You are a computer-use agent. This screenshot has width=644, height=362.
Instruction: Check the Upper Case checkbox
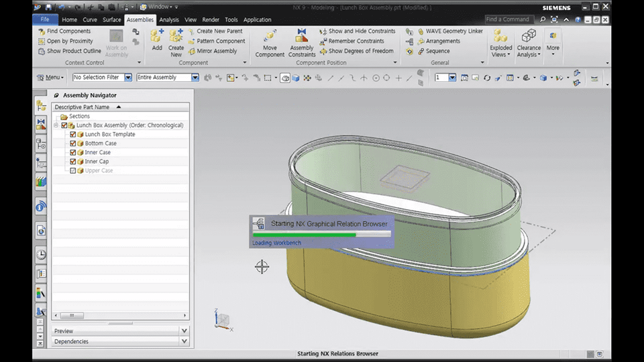click(72, 170)
